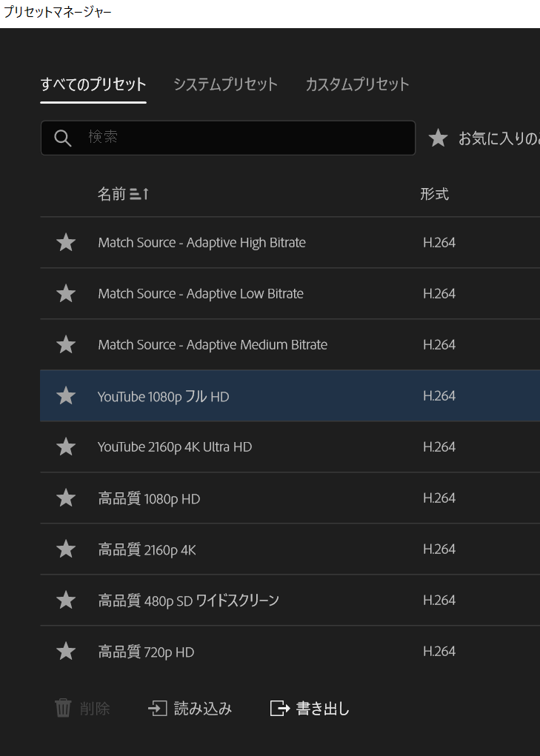
Task: Switch to システムプリセット tab
Action: tap(225, 84)
